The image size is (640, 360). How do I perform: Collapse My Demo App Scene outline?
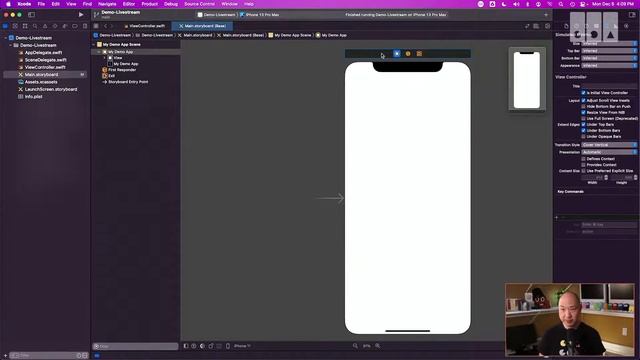pyautogui.click(x=94, y=44)
